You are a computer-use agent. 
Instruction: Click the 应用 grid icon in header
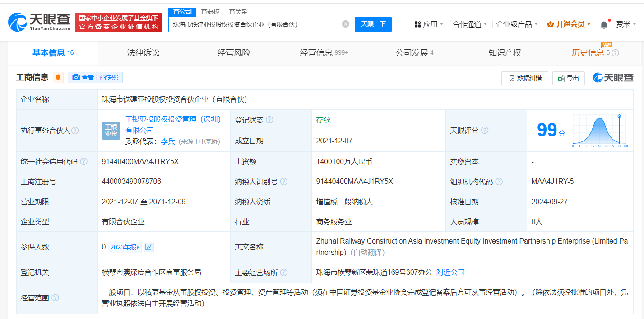pyautogui.click(x=417, y=23)
